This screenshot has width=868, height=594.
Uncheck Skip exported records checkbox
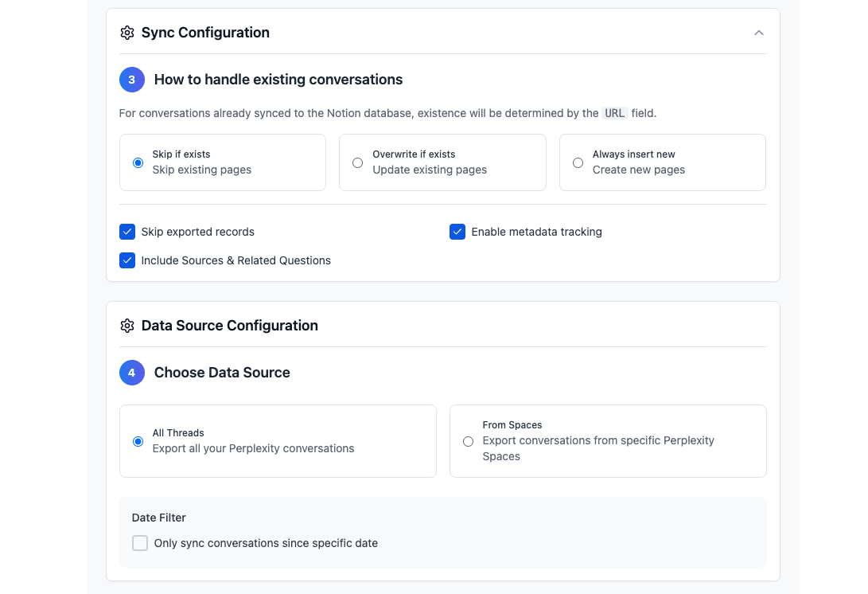click(x=127, y=232)
